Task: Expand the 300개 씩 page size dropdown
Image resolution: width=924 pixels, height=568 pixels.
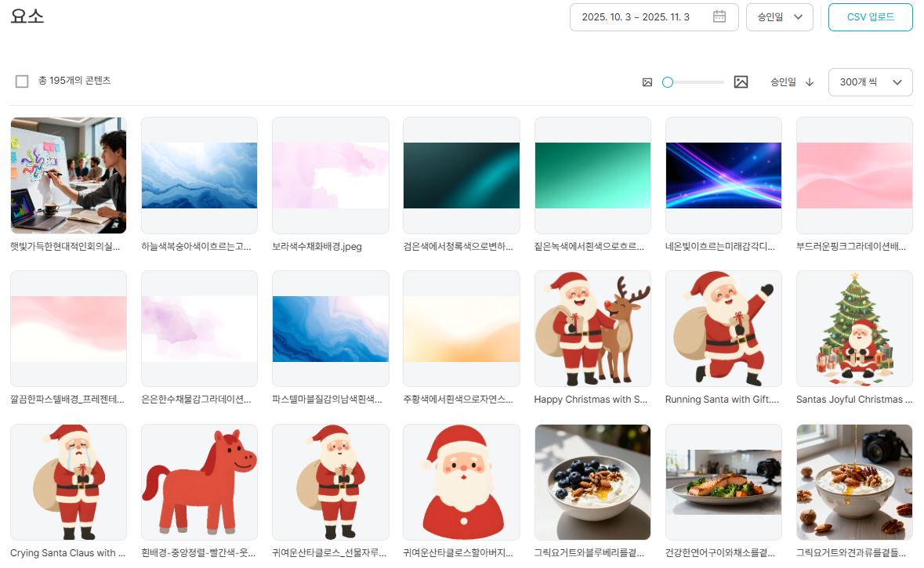Action: coord(870,82)
